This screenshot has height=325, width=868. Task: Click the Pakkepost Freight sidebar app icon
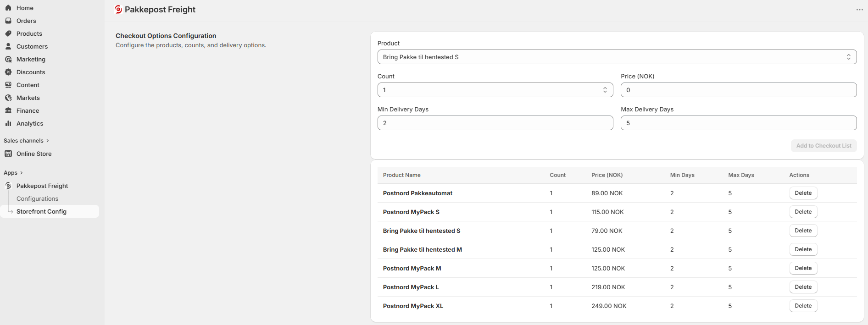click(8, 186)
